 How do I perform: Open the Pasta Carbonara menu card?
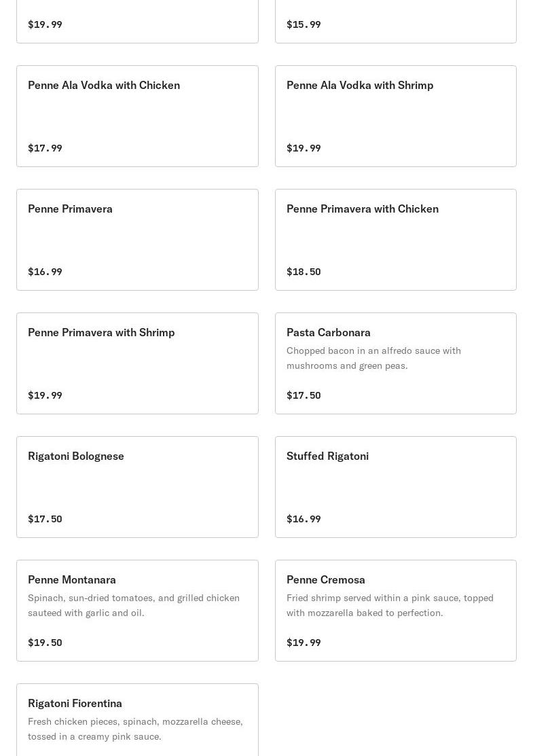pos(329,333)
